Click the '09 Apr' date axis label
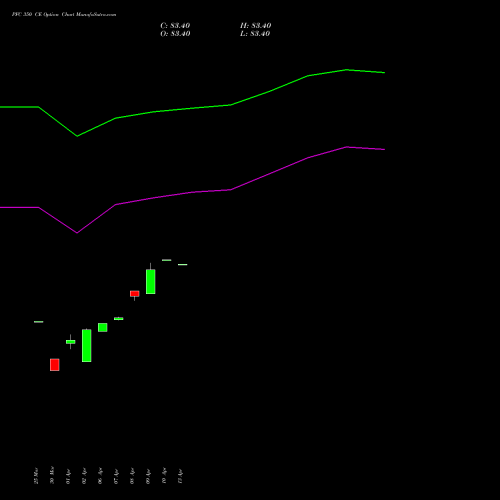This screenshot has height=500, width=500. point(148,477)
